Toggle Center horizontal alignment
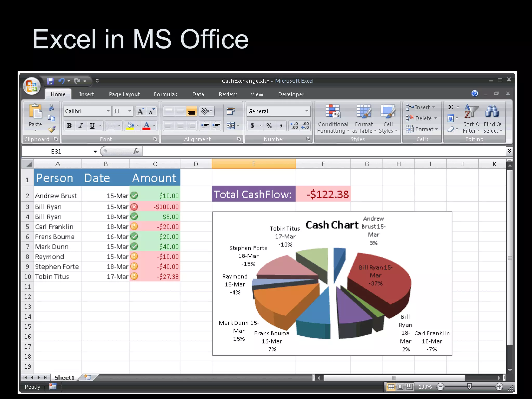 point(180,126)
